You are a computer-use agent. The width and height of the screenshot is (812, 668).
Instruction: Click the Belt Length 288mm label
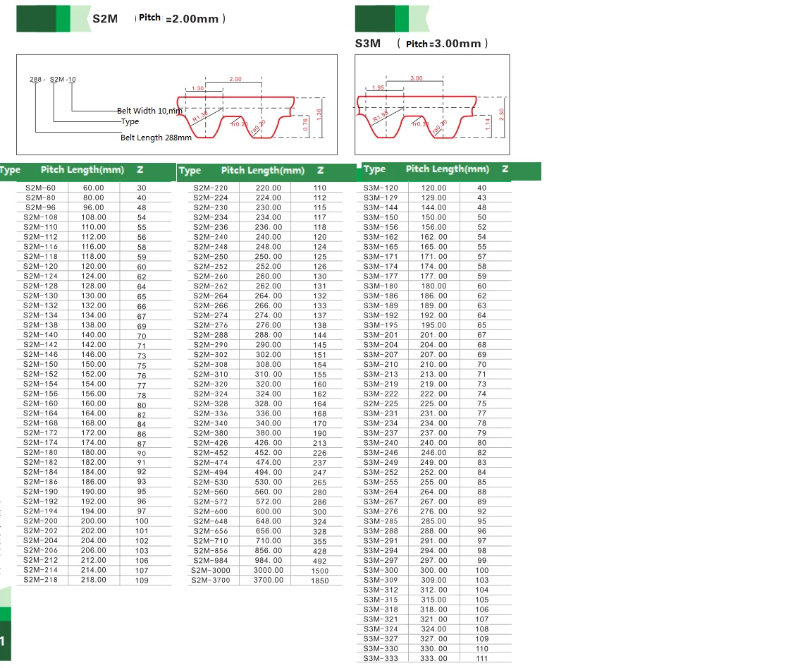click(156, 138)
